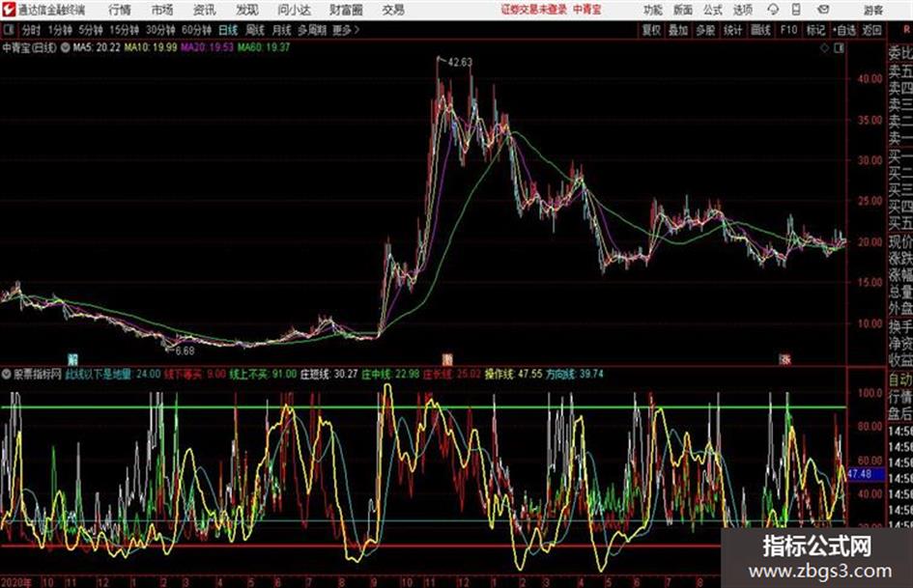This screenshot has height=588, width=913.
Task: Switch to 60分钟 period
Action: 196,30
